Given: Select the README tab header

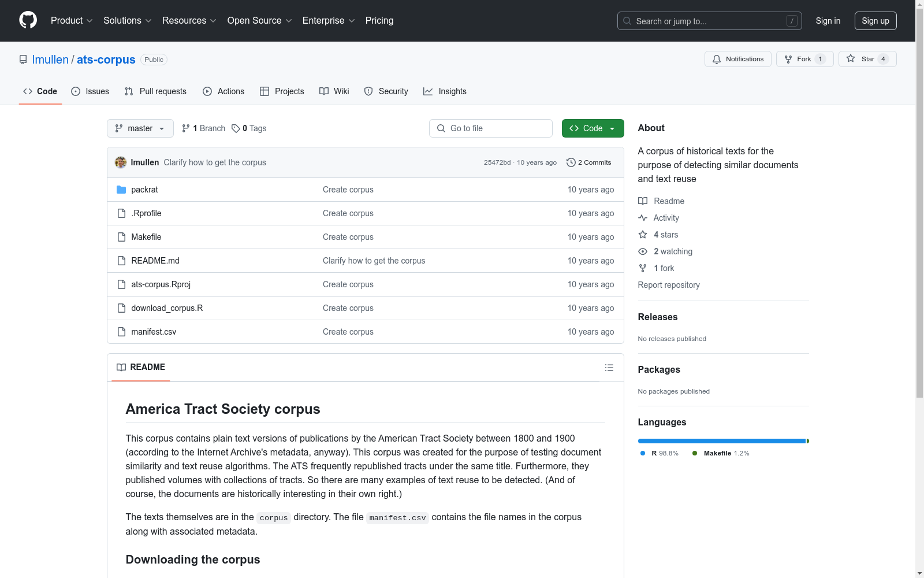Looking at the screenshot, I should pyautogui.click(x=141, y=367).
